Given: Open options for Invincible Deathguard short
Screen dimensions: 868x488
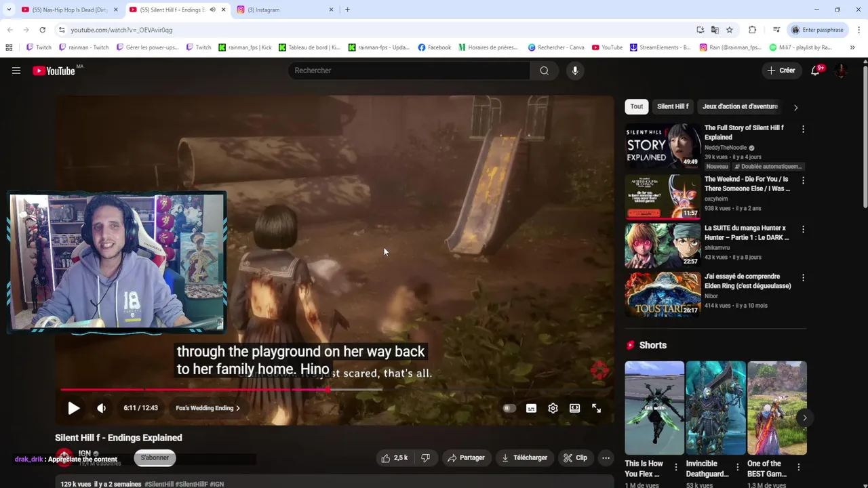Looking at the screenshot, I should pos(737,467).
